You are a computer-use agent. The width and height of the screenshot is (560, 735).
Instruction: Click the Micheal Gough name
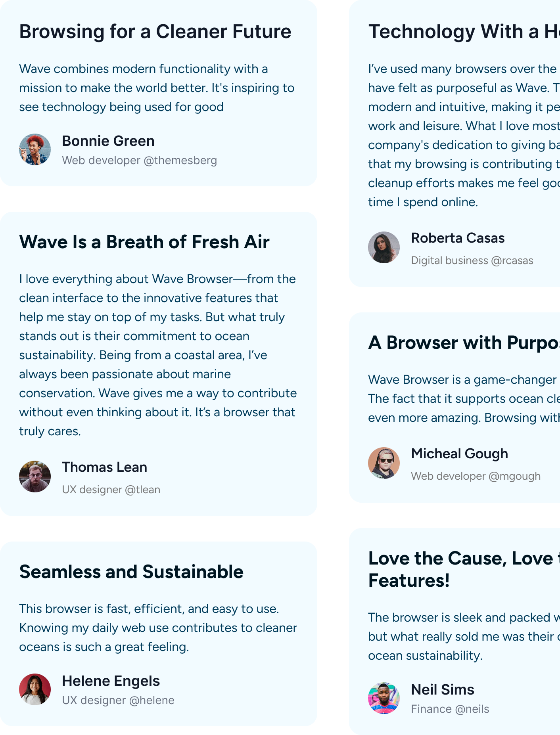460,454
